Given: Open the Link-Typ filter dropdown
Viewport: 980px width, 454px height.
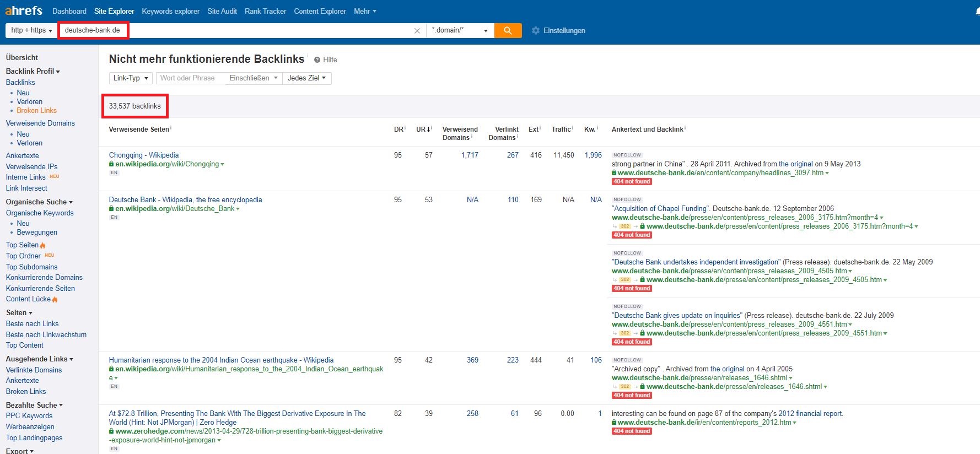Looking at the screenshot, I should pyautogui.click(x=131, y=78).
